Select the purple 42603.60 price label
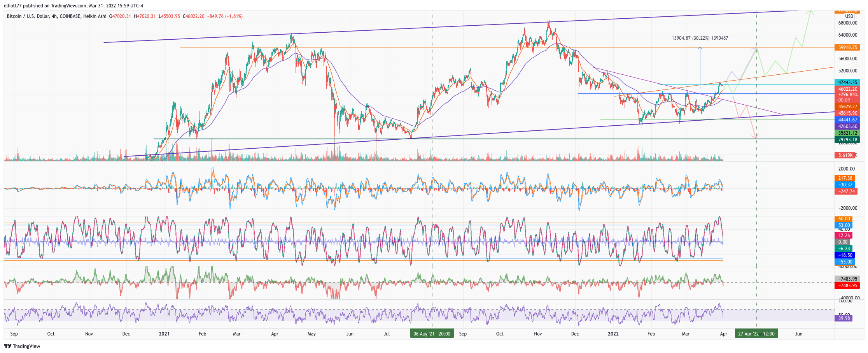868x353 pixels. [847, 126]
